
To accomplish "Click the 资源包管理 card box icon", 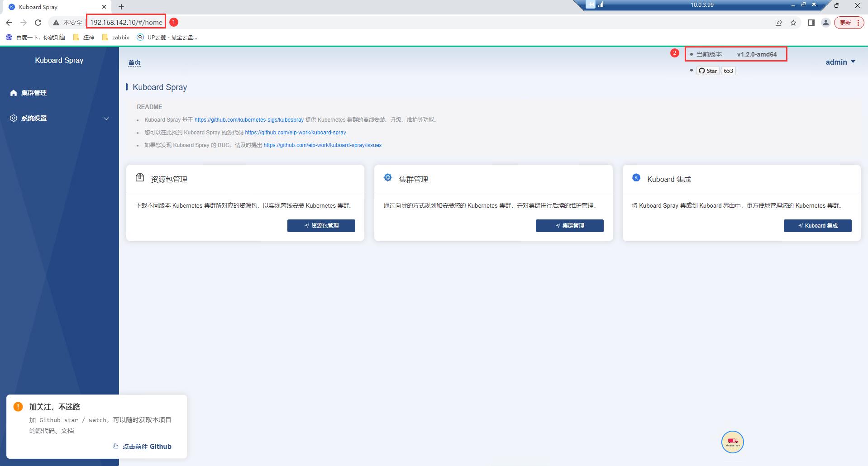I will click(140, 177).
